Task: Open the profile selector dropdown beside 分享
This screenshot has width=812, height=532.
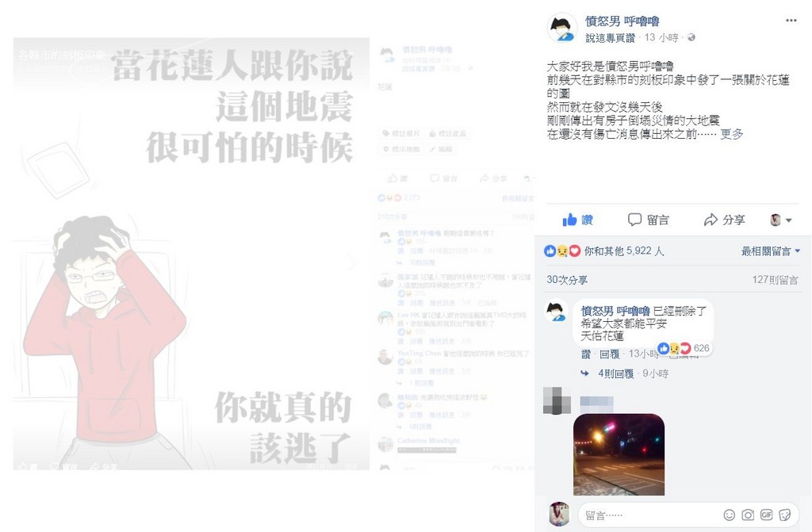Action: click(781, 220)
